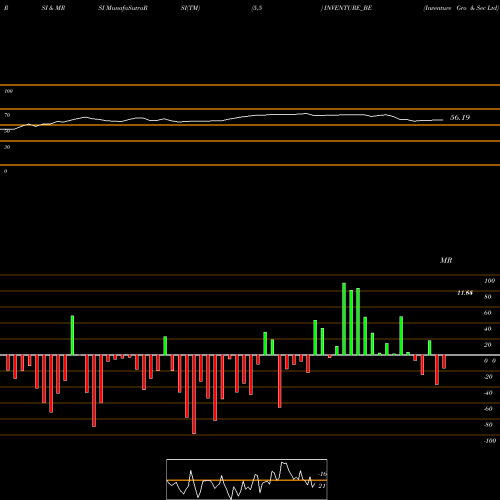Viewport: 500px width, 500px height.
Task: Click the INVENTURE_BE symbol title text
Action: click(348, 8)
